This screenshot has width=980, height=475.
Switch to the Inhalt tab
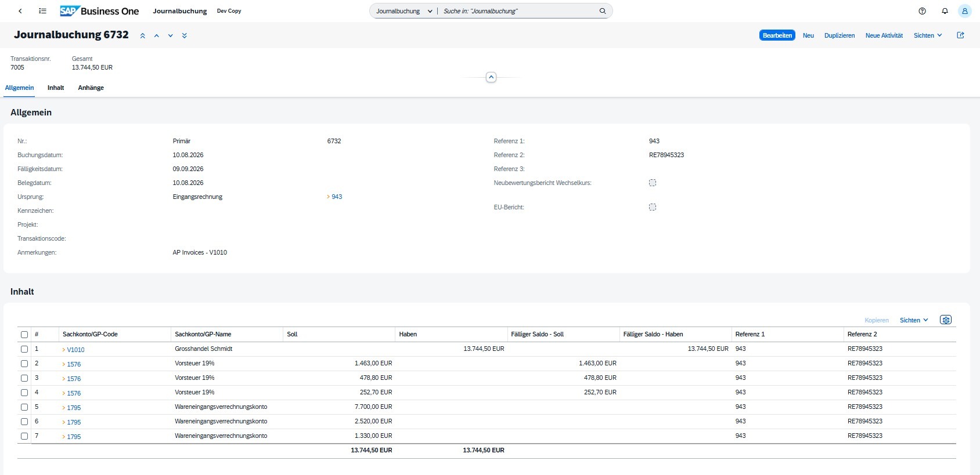click(x=56, y=88)
